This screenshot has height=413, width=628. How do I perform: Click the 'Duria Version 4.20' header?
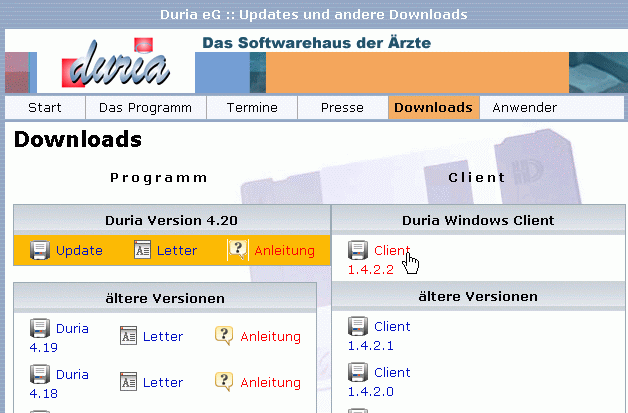[x=171, y=220]
